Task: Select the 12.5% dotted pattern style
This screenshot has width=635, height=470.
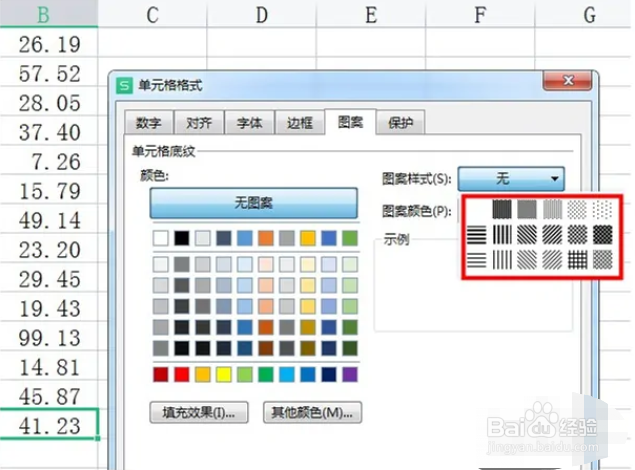Action: (x=577, y=209)
